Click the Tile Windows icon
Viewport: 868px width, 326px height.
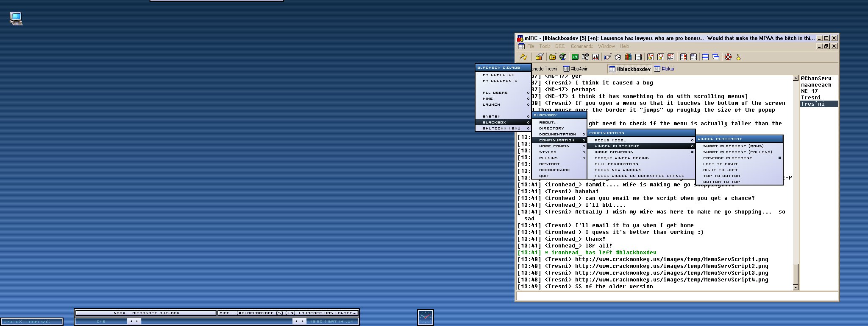coord(706,57)
